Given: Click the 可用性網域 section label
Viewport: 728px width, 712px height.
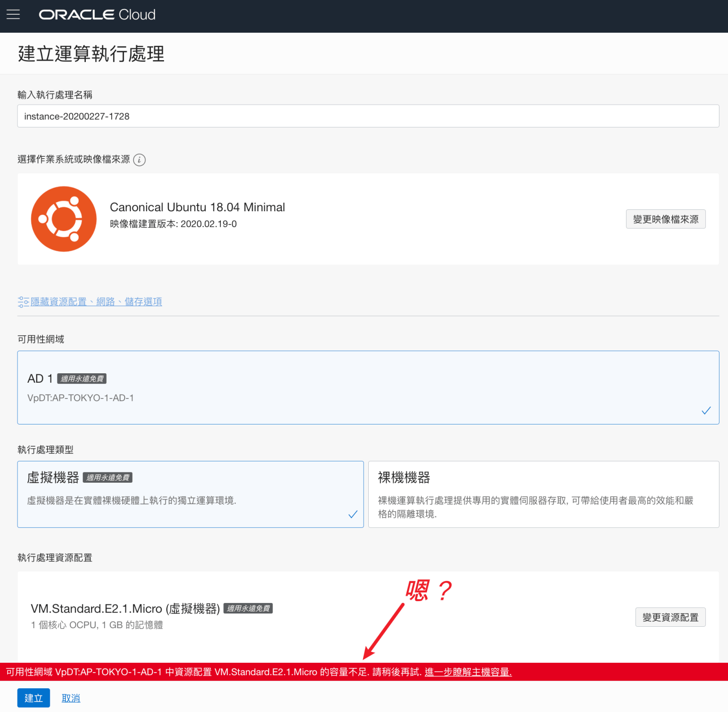Looking at the screenshot, I should [41, 340].
